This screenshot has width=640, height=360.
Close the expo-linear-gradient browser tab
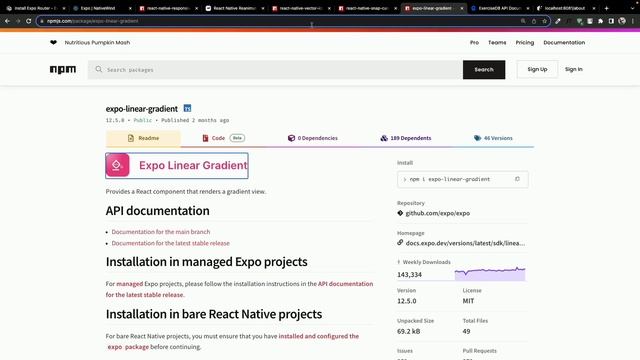pos(462,8)
